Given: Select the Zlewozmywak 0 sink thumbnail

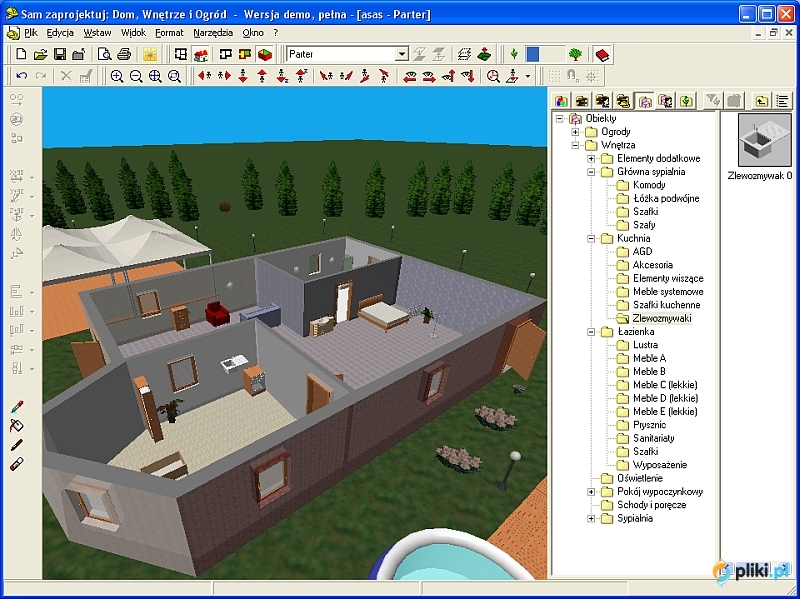Looking at the screenshot, I should pos(764,140).
